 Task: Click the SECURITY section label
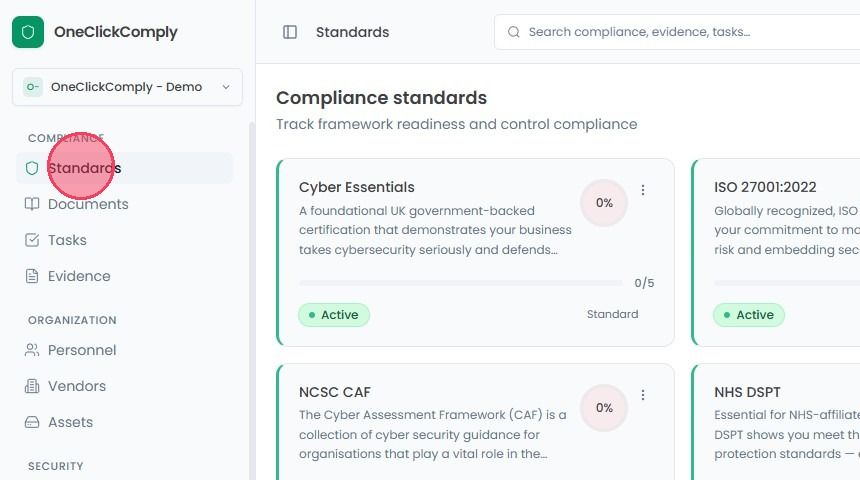pos(56,466)
